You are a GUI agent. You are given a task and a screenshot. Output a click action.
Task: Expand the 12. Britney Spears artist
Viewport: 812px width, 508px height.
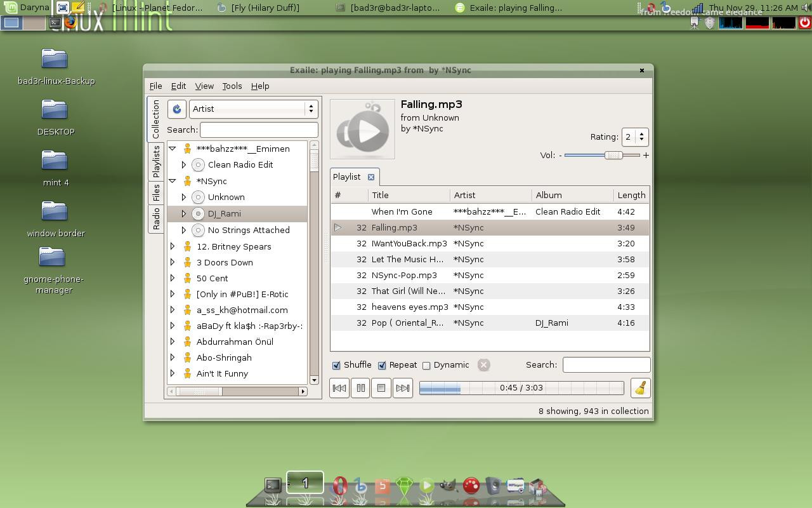(172, 246)
